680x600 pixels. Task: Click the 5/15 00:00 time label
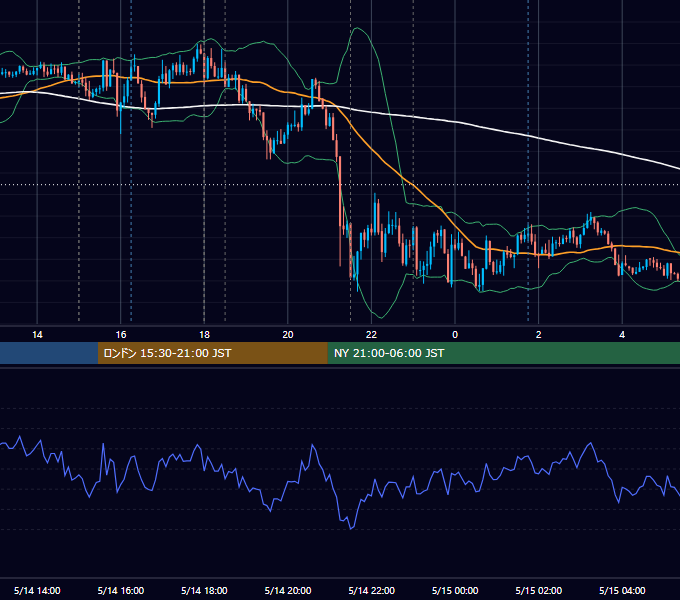click(455, 590)
